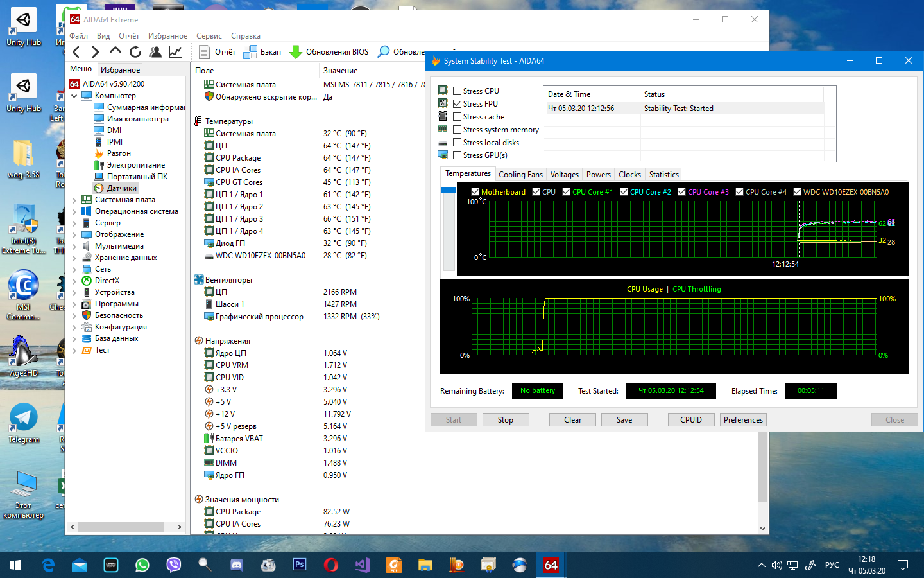Viewport: 924px width, 578px height.
Task: Switch to the Избранное tab beside Меню
Action: [x=120, y=70]
